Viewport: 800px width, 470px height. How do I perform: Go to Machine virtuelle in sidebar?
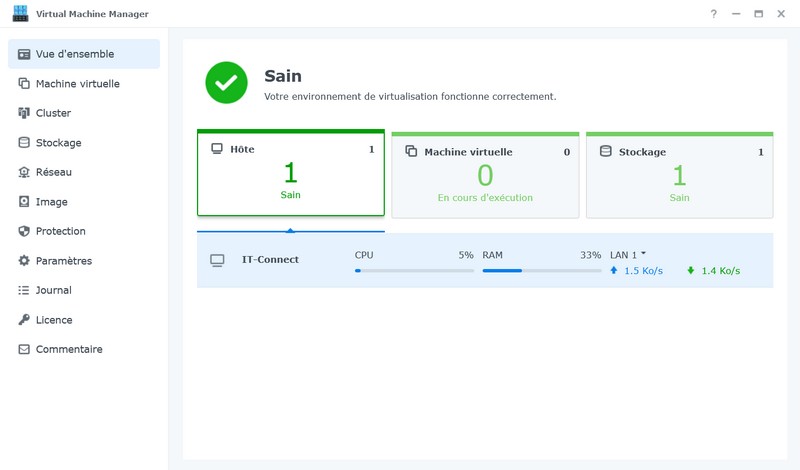coord(78,84)
